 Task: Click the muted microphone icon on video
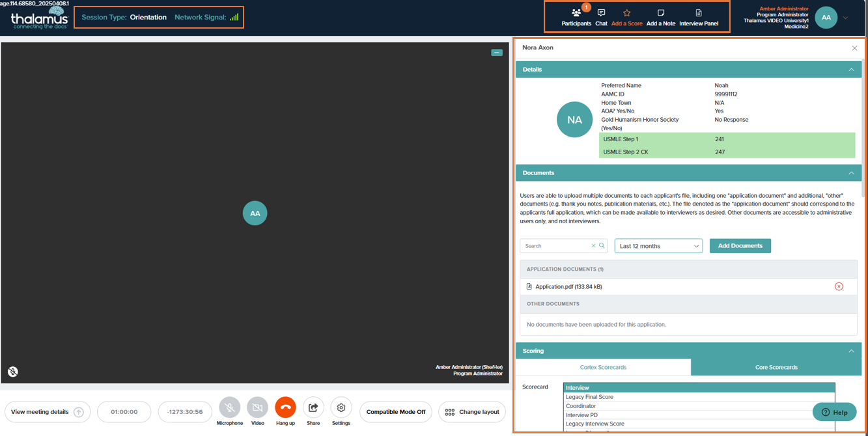(13, 372)
